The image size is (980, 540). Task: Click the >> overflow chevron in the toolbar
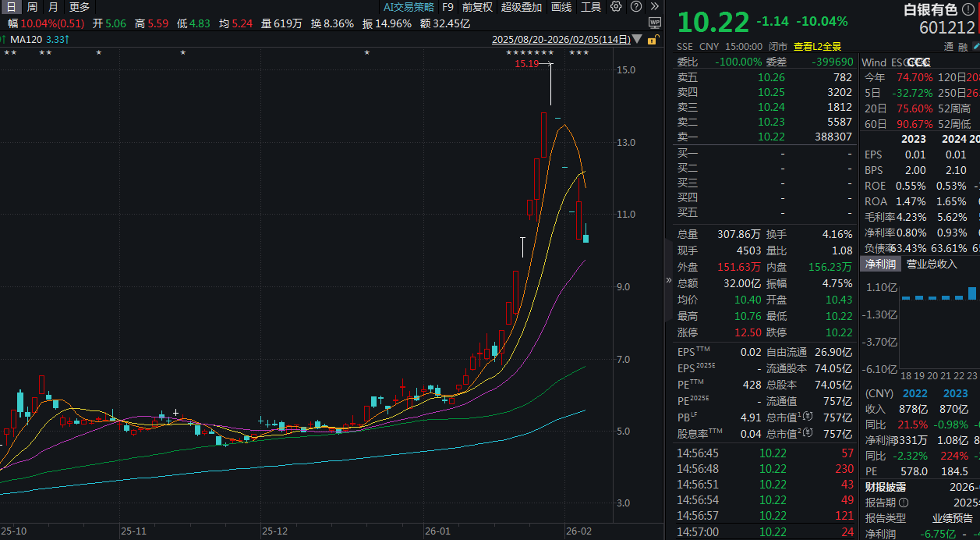655,7
